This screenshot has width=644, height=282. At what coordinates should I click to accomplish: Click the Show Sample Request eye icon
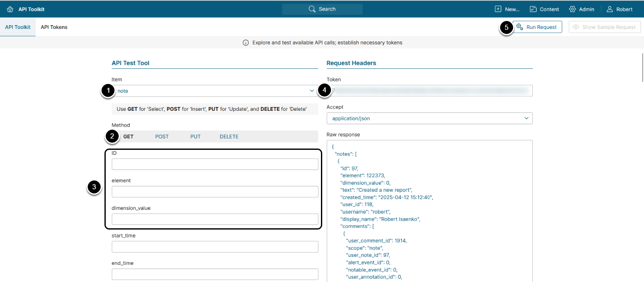576,27
